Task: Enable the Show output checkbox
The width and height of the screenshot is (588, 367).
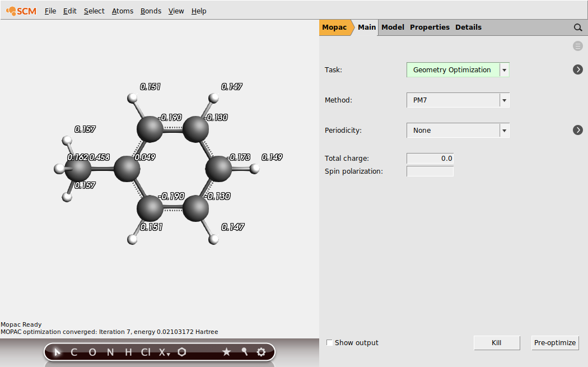Action: (x=329, y=342)
